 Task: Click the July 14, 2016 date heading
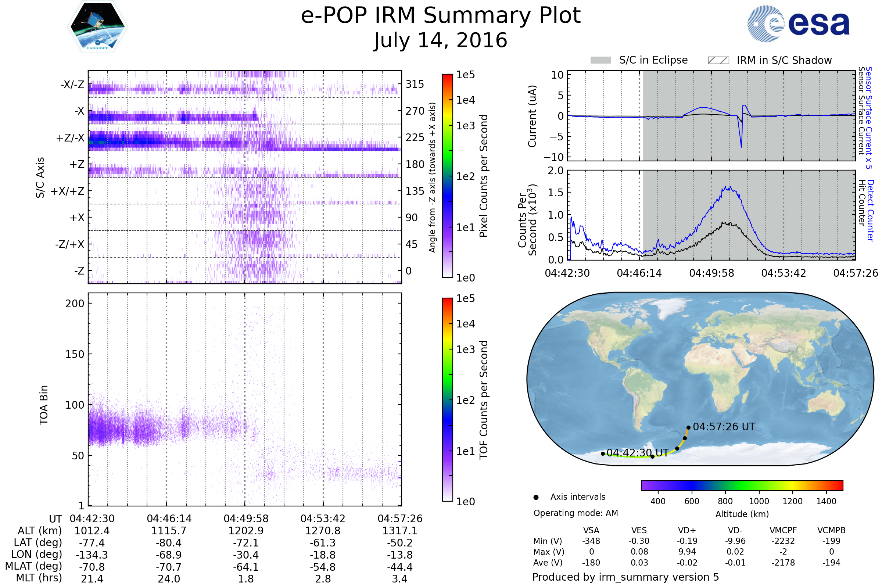[x=441, y=40]
